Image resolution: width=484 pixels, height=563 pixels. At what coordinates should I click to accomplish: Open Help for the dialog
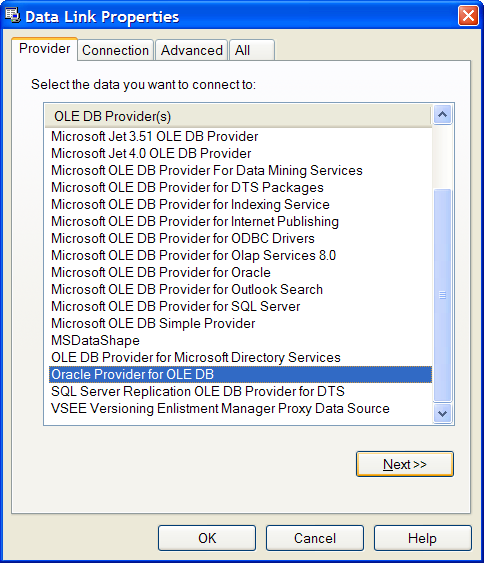[423, 538]
